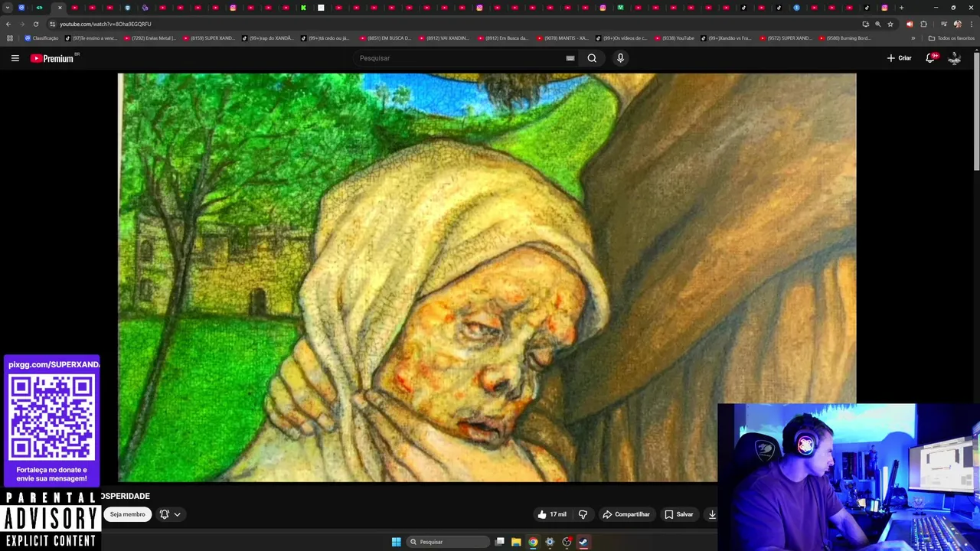Screen dimensions: 980x551
Task: Open the zoom magnifier icon in address bar
Action: pos(877,24)
